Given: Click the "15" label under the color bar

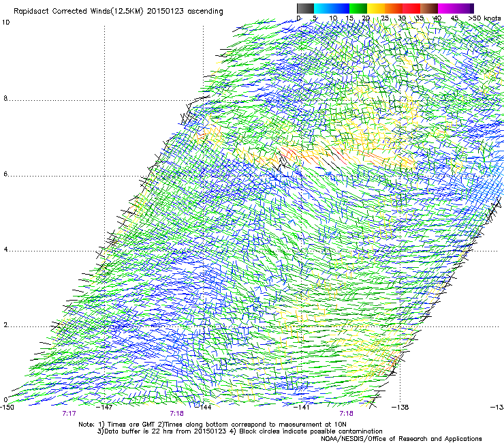Looking at the screenshot, I should [349, 18].
